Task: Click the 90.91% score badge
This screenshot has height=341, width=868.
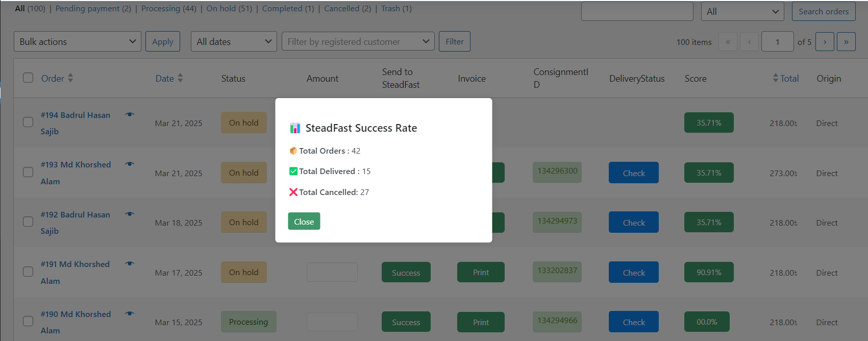Action: pos(709,272)
